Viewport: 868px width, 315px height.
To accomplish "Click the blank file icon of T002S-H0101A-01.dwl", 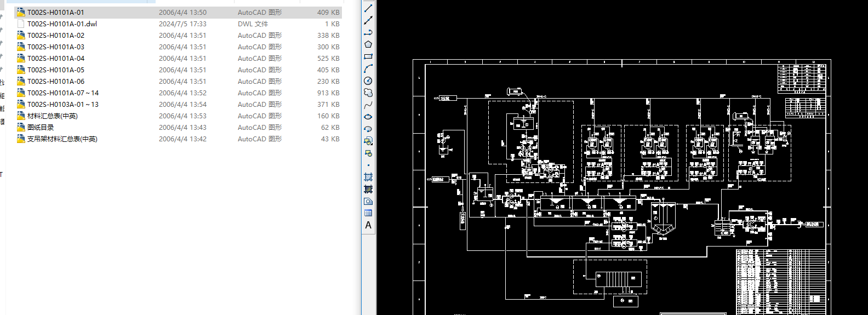I will (21, 24).
